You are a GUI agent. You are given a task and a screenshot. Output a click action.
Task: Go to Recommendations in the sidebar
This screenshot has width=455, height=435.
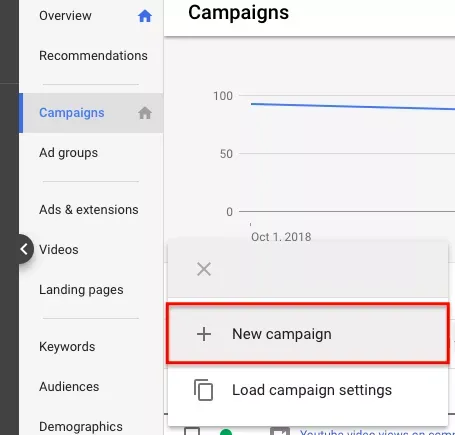click(93, 56)
